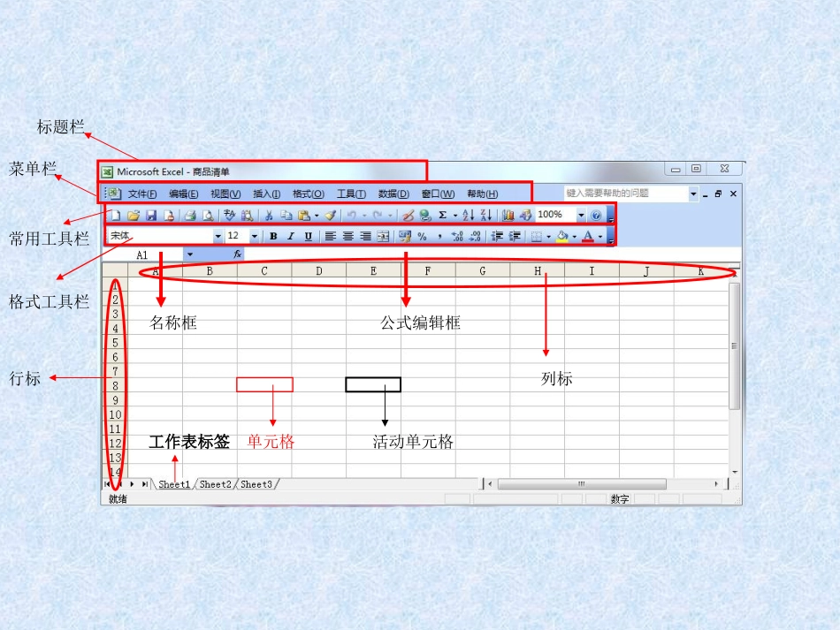Click Increase Indent icon
840x630 pixels.
click(x=515, y=236)
